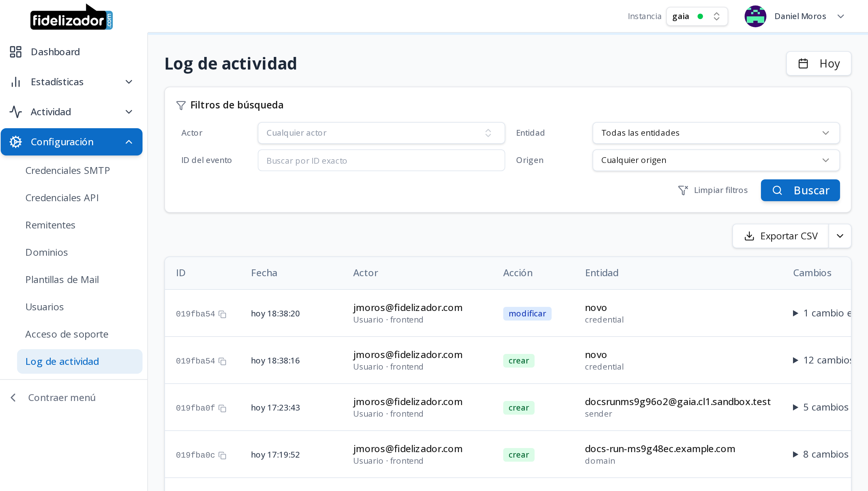
Task: Click the fidelizador.com logo
Action: [x=72, y=17]
